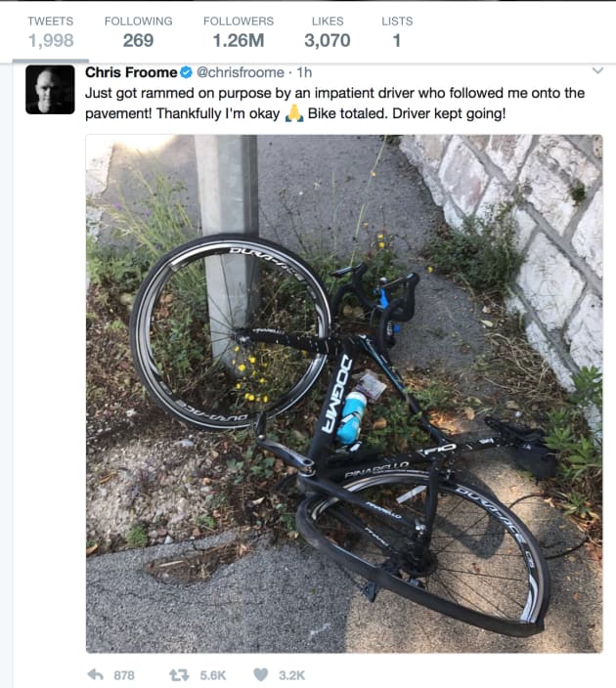Retweet using the retweet arrows icon
Image resolution: width=616 pixels, height=688 pixels.
pos(179,675)
